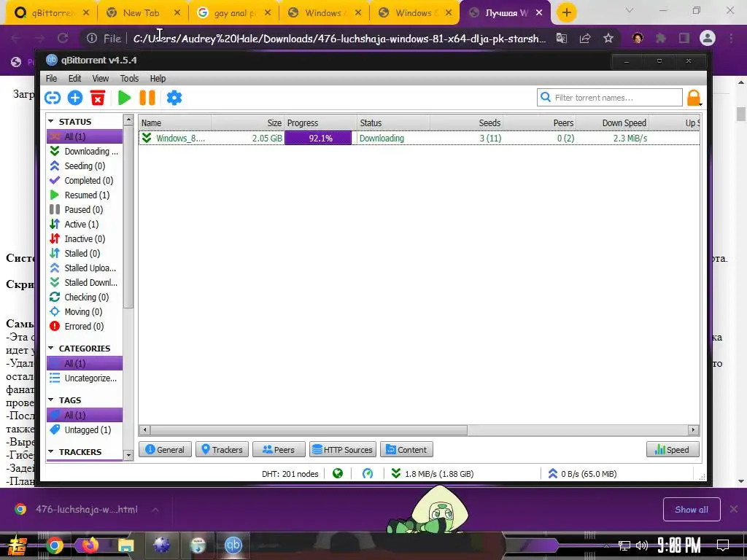
Task: Click Show all downloads button
Action: [692, 510]
